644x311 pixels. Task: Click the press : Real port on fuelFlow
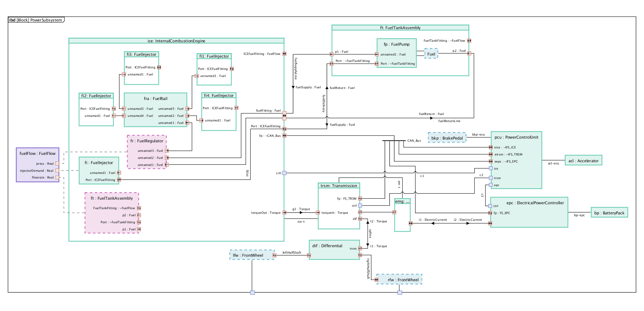57,163
